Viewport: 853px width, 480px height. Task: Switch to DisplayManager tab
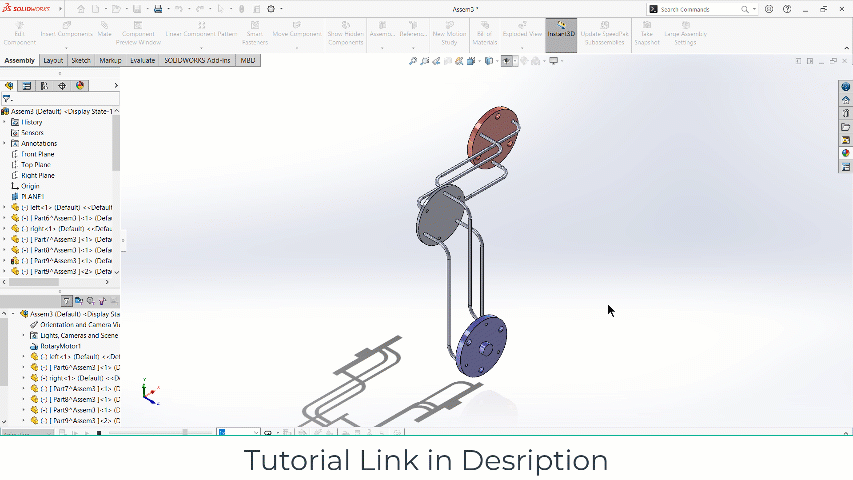tap(80, 85)
